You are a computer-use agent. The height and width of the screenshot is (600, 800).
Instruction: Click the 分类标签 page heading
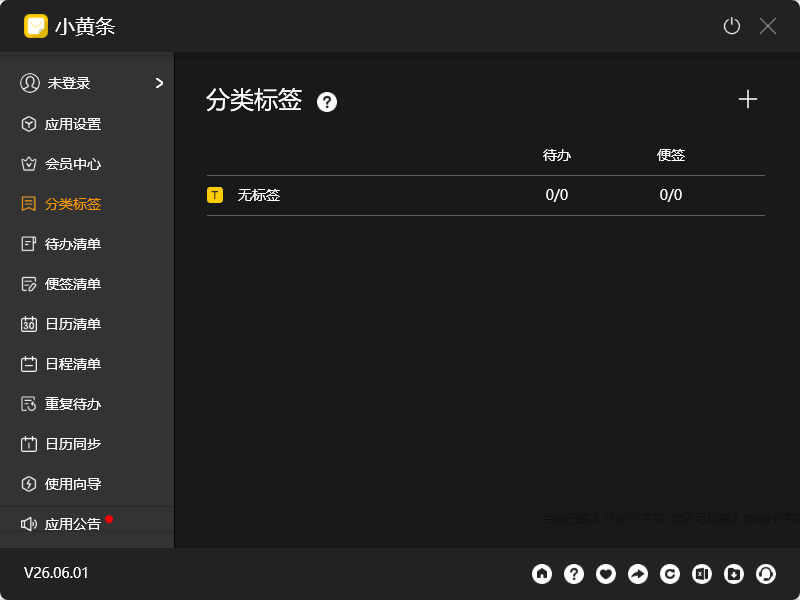click(x=254, y=100)
